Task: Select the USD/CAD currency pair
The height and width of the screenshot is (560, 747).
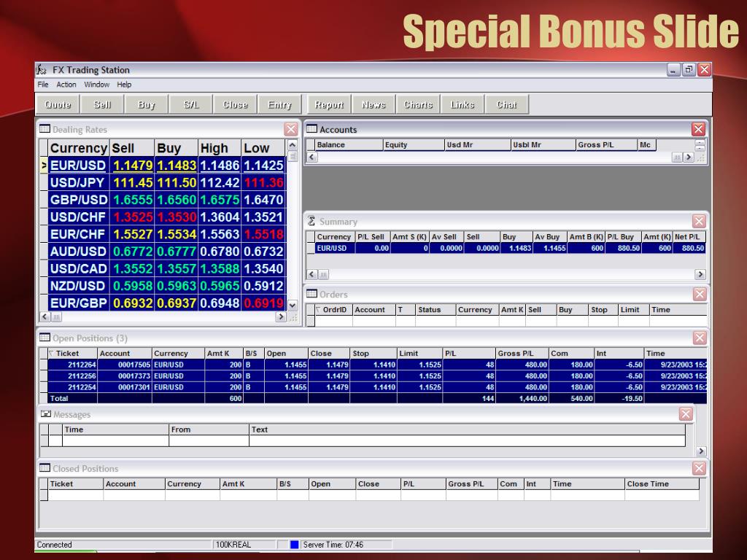Action: tap(78, 268)
